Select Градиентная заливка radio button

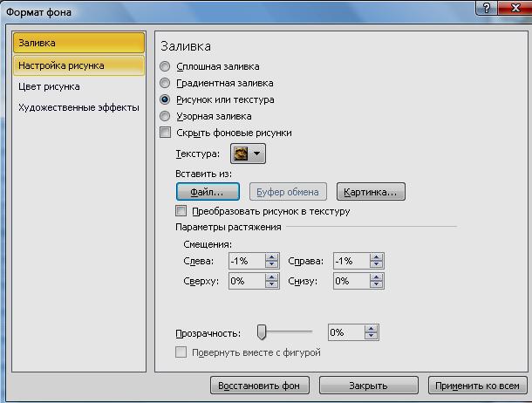click(165, 83)
